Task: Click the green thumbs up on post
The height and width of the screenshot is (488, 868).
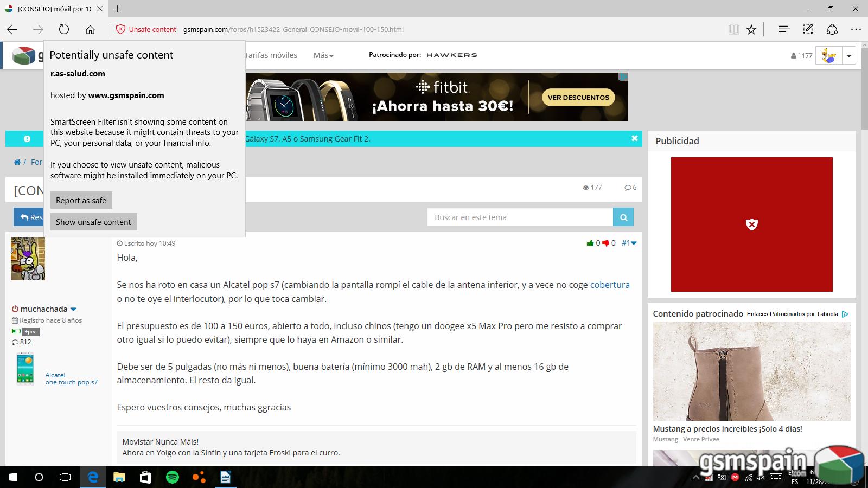Action: coord(590,243)
